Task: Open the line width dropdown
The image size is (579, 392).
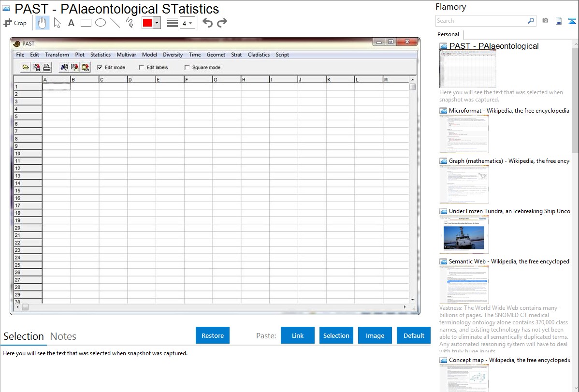Action: pos(187,23)
